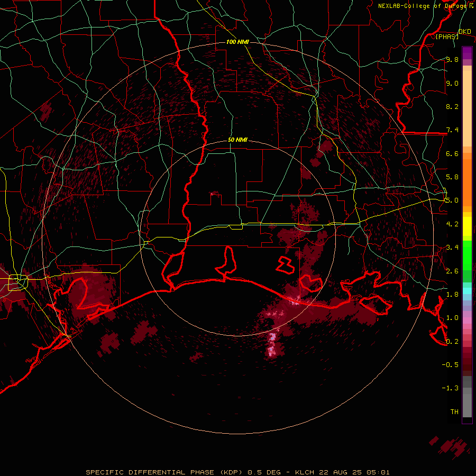The image size is (476, 476).
Task: Click the -0.5 color scale value
Action: 450,365
